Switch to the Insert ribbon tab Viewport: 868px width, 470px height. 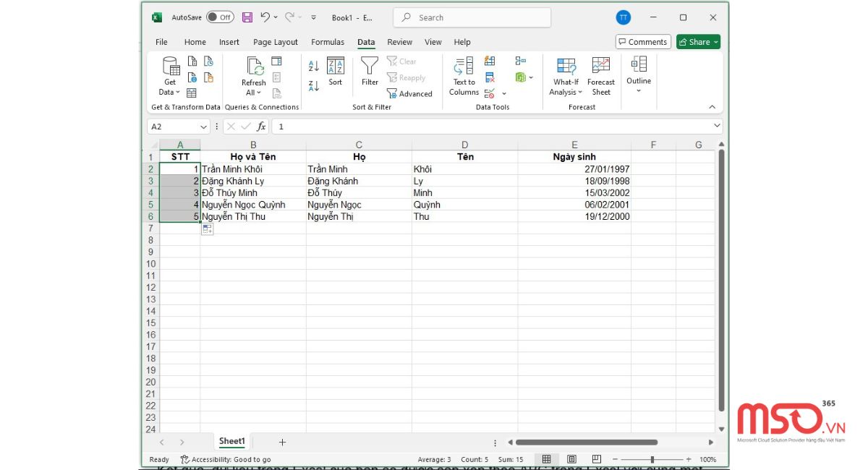229,42
